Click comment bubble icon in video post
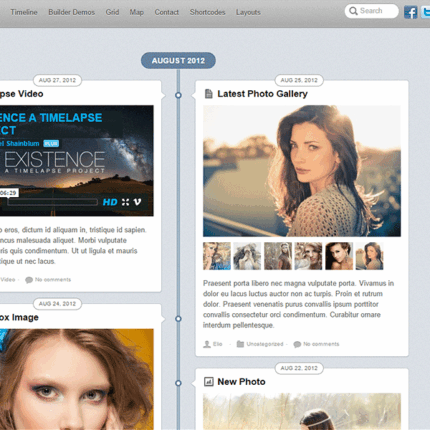The width and height of the screenshot is (430, 430). click(29, 280)
